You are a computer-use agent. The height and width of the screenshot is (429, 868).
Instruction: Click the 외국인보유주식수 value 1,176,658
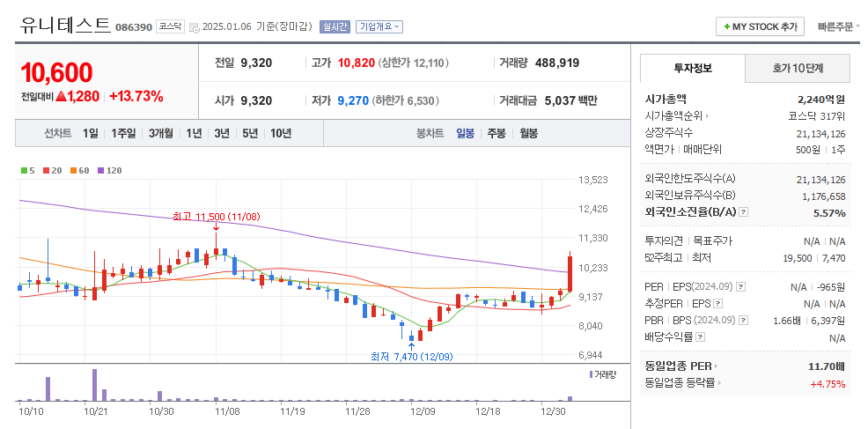tap(824, 196)
